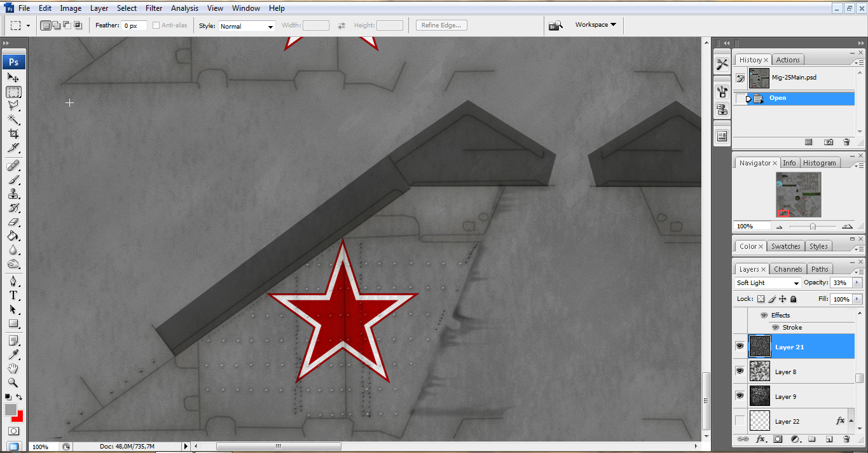The height and width of the screenshot is (453, 868).
Task: Select the Eraser tool
Action: (x=13, y=222)
